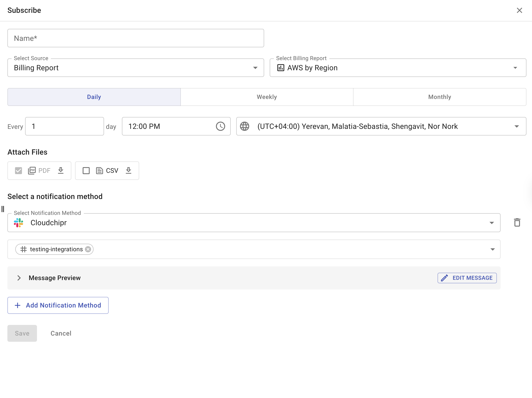Toggle the PDF attachment checkbox

(x=18, y=170)
